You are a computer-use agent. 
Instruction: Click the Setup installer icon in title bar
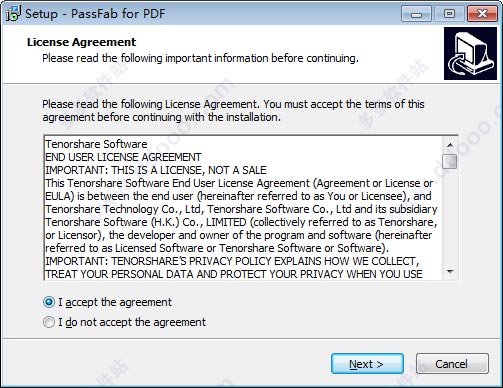click(x=13, y=14)
